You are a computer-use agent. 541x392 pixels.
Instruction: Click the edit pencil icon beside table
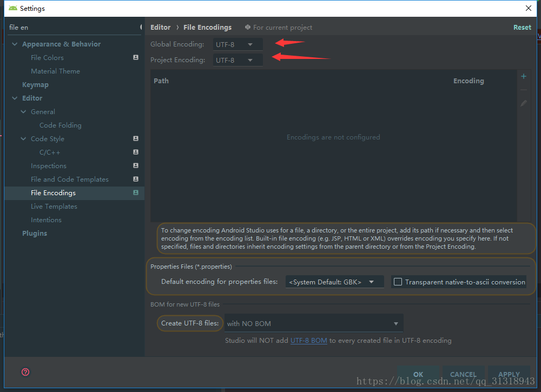point(523,103)
